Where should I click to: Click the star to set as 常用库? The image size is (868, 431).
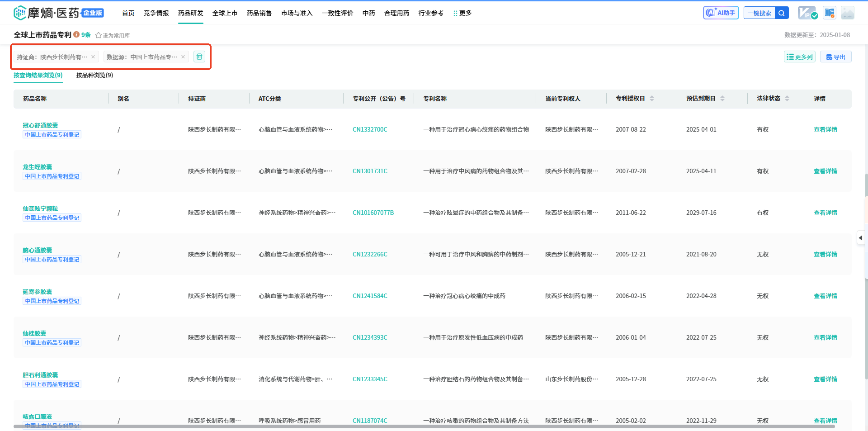[x=98, y=35]
